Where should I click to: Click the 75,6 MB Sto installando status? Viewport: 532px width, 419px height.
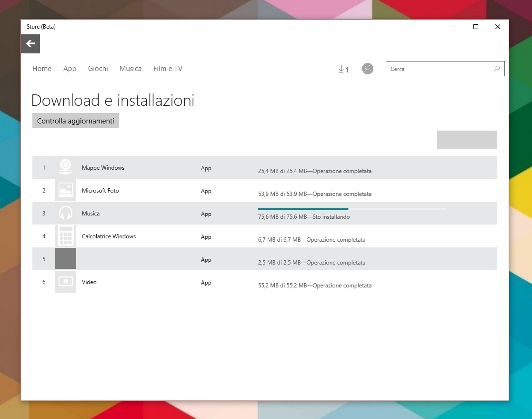point(304,217)
